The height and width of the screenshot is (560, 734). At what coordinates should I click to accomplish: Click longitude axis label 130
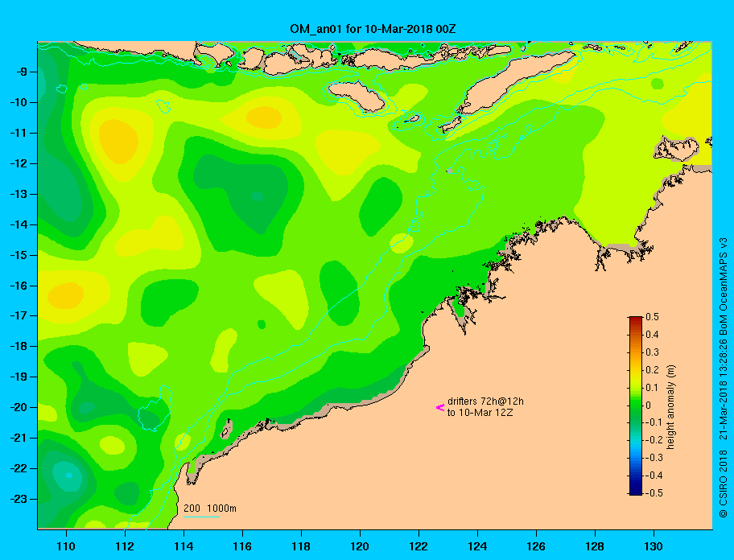(654, 546)
